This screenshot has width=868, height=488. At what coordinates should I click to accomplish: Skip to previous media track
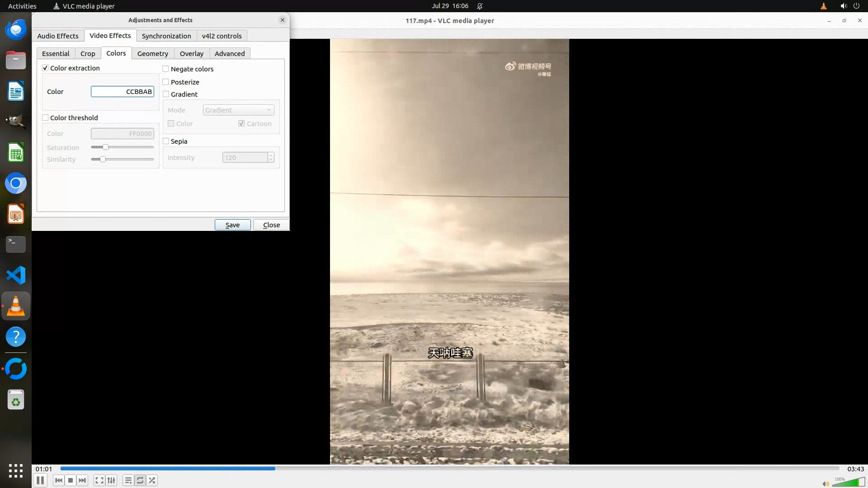pyautogui.click(x=58, y=480)
